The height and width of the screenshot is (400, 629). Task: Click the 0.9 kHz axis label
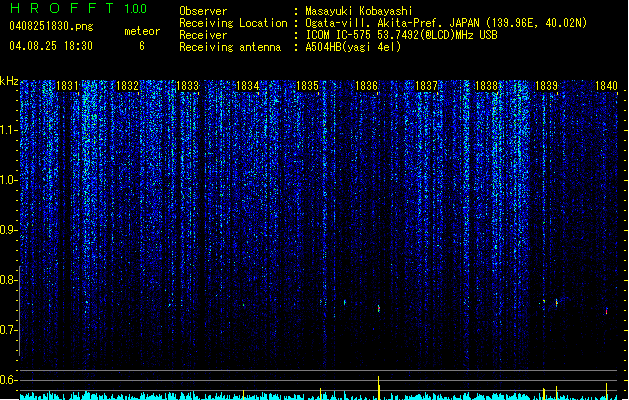click(8, 230)
